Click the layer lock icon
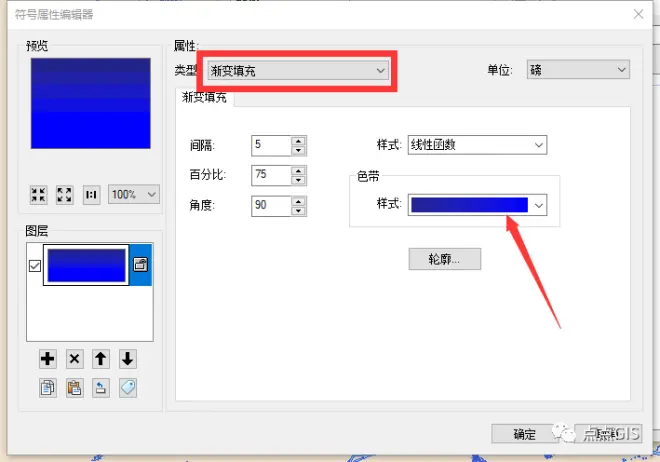Screen dimensions: 660x462 click(x=141, y=265)
